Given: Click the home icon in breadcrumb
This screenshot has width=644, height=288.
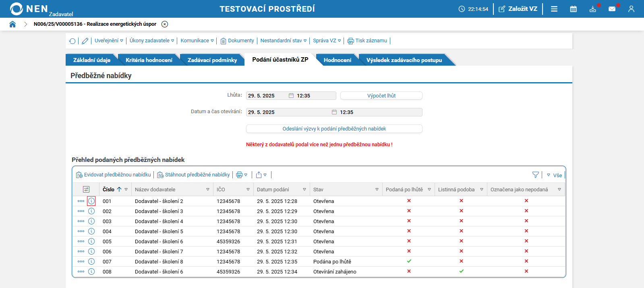Looking at the screenshot, I should 12,24.
